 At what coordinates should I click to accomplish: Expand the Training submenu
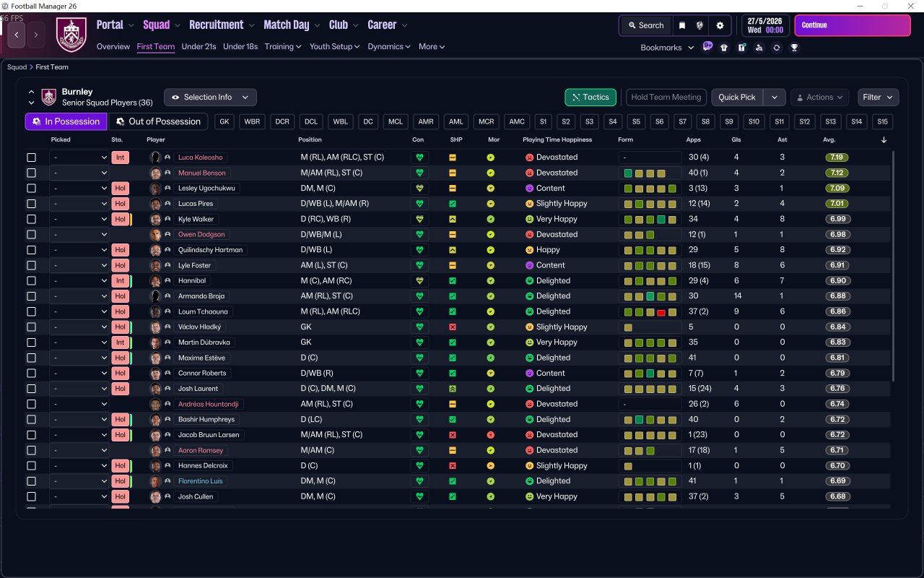(x=283, y=47)
